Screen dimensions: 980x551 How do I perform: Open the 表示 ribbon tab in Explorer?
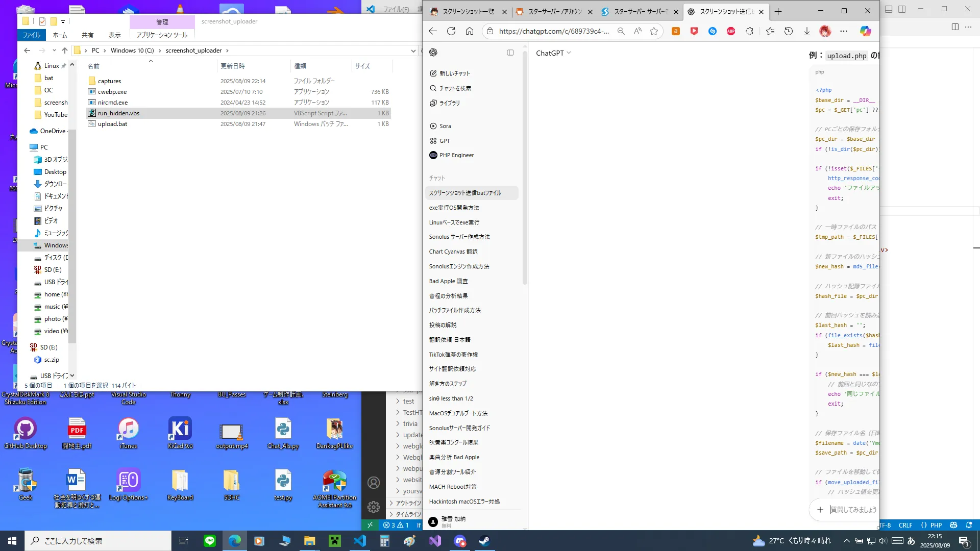[x=115, y=35]
